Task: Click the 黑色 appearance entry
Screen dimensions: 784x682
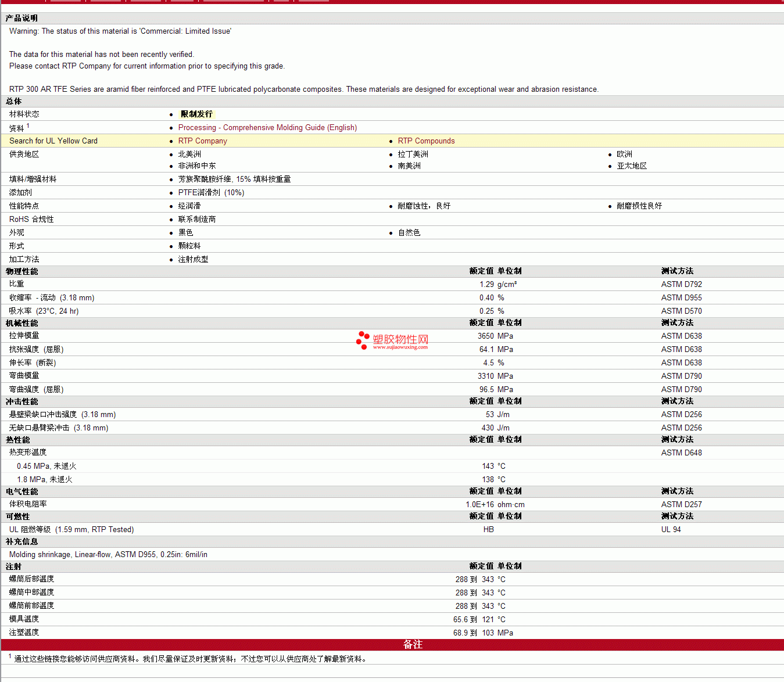Action: (x=185, y=232)
